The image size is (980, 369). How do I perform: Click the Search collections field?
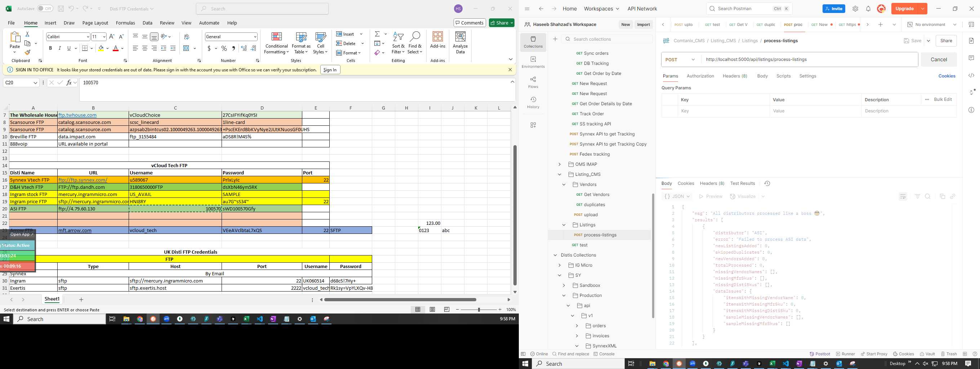[x=607, y=39]
